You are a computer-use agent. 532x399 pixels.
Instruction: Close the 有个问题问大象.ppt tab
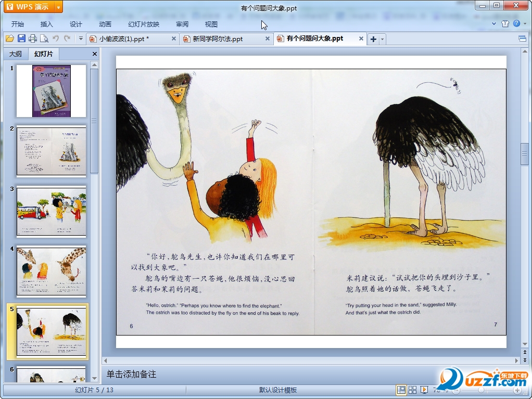click(361, 38)
